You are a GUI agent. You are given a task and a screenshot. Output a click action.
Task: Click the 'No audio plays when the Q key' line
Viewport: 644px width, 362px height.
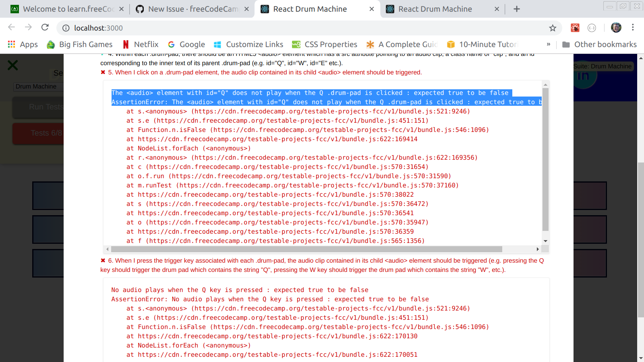240,290
